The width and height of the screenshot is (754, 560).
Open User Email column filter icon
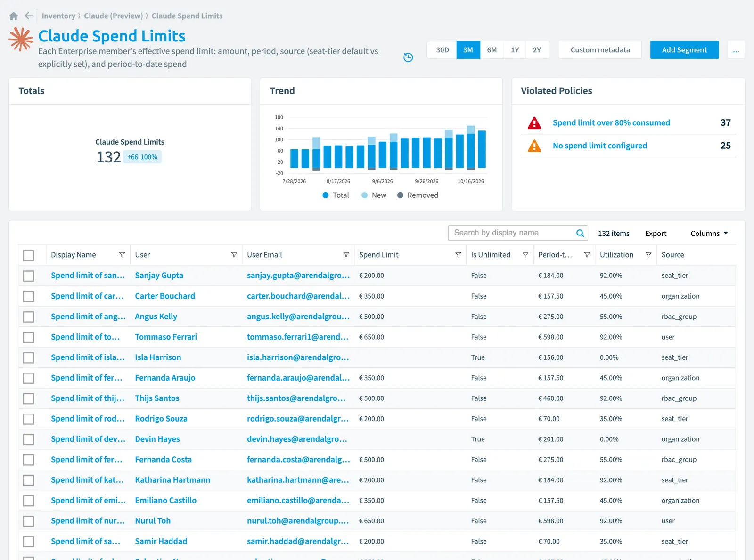coord(346,255)
